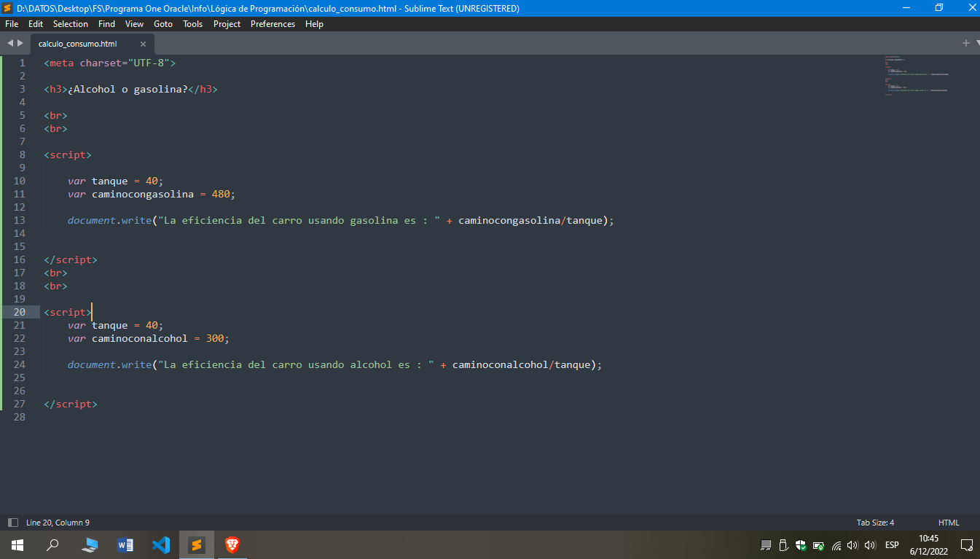
Task: Click Line 20, Column 9 status text
Action: click(58, 523)
